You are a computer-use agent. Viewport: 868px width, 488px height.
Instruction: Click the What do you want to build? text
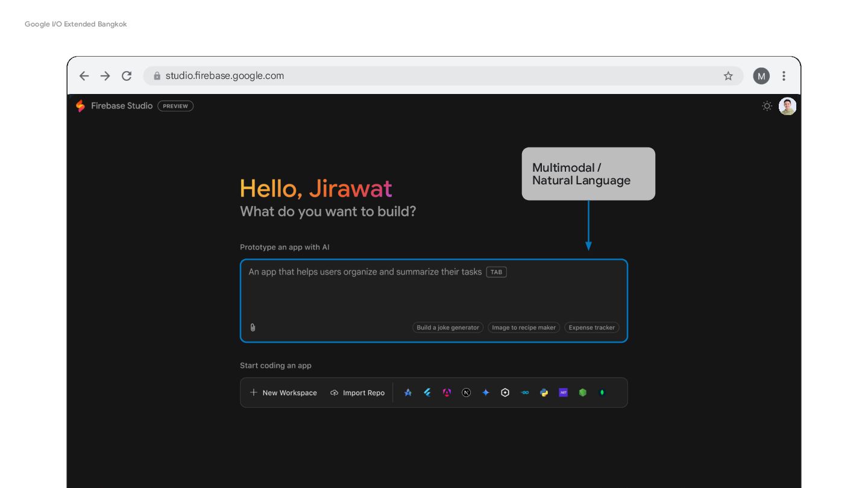coord(328,211)
